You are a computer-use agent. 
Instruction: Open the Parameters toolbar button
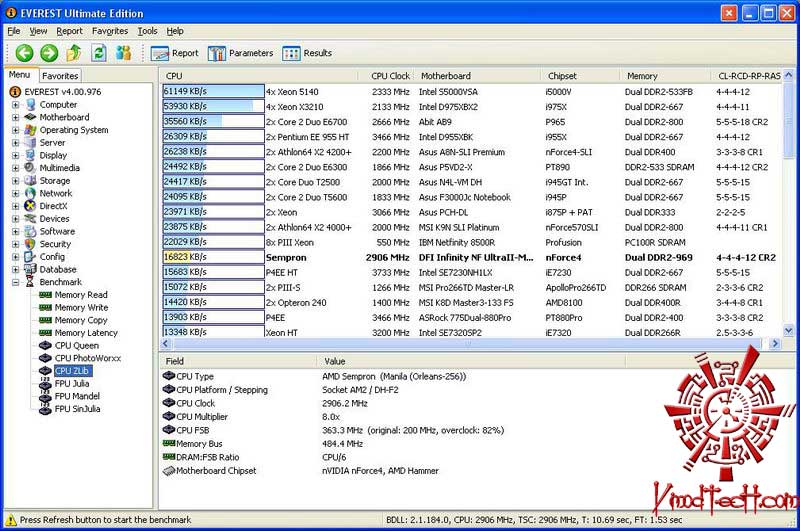(x=240, y=53)
